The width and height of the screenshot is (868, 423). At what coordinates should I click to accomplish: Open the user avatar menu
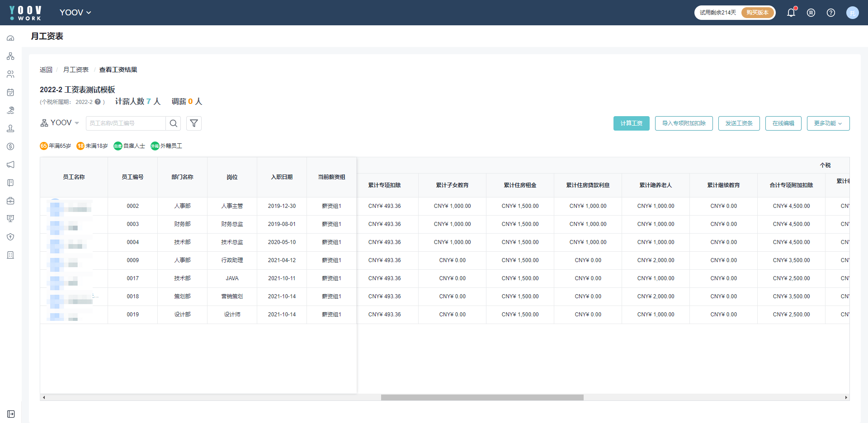[x=853, y=13]
